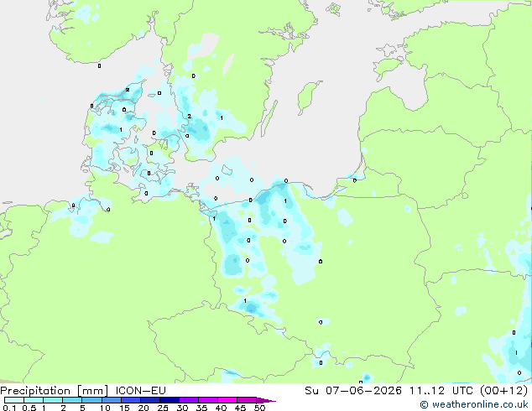Click the 45–50 mm legend color swatch
Viewport: 532px width, 411px height.
(247, 400)
